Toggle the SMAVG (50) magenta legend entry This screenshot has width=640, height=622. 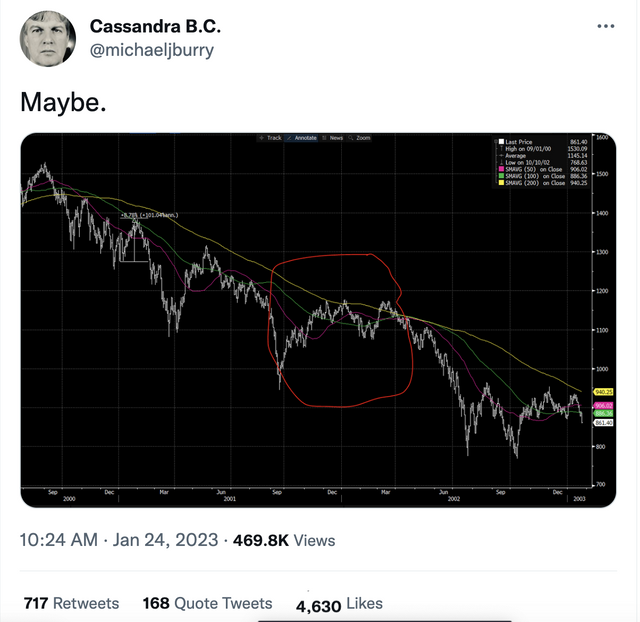click(x=542, y=169)
